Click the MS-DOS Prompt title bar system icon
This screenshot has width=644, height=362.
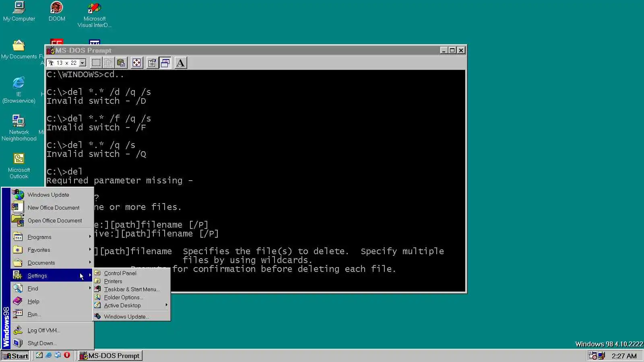tap(51, 50)
